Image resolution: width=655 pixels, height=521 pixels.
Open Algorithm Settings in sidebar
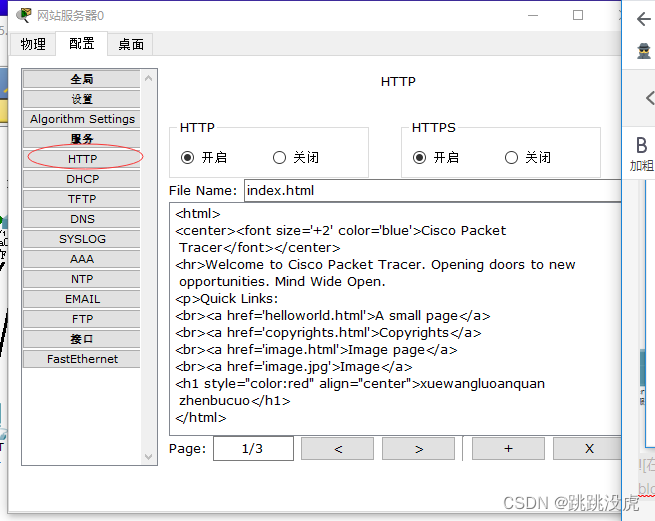click(82, 119)
